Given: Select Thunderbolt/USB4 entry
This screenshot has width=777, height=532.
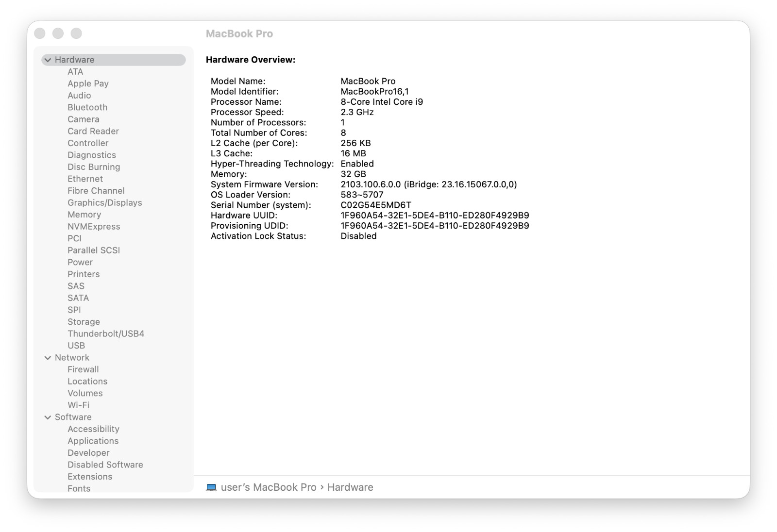Looking at the screenshot, I should (106, 334).
